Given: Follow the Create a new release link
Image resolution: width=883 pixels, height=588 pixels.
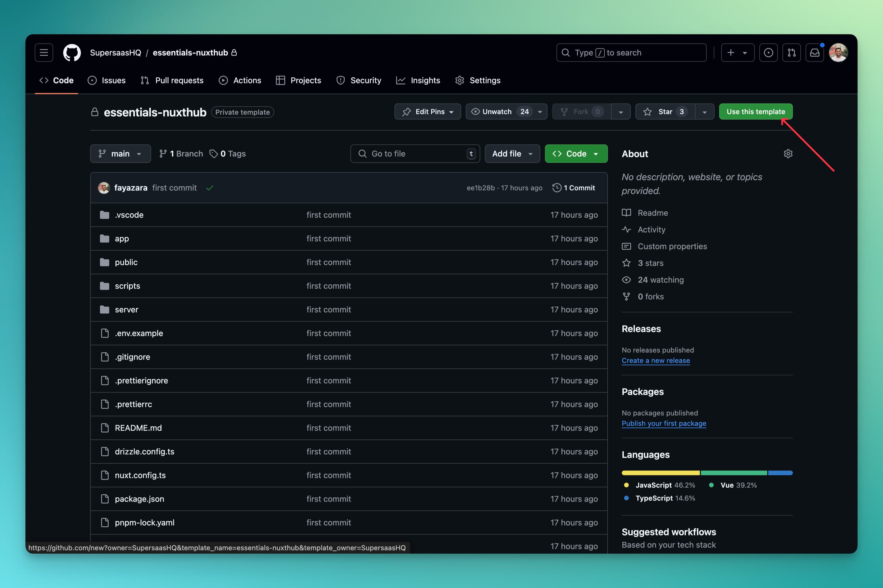Looking at the screenshot, I should tap(656, 360).
